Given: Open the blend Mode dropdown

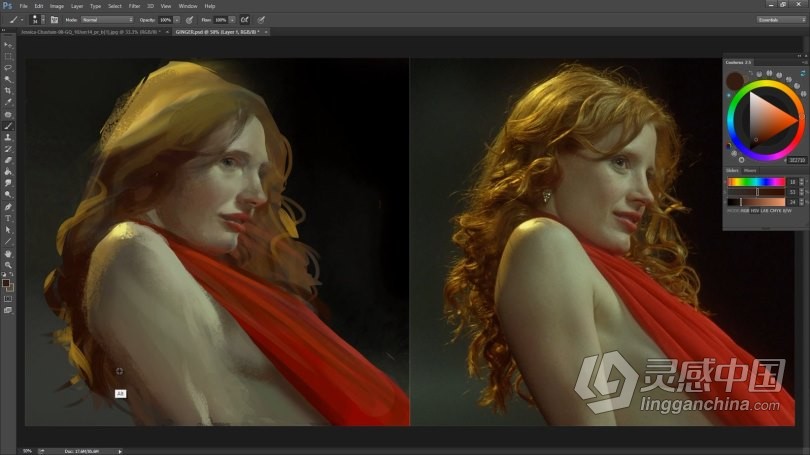Looking at the screenshot, I should coord(107,20).
